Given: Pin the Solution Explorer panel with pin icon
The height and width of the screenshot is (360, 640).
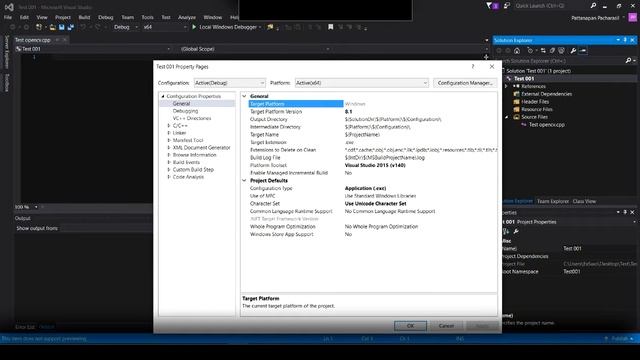Looking at the screenshot, I should [625, 40].
